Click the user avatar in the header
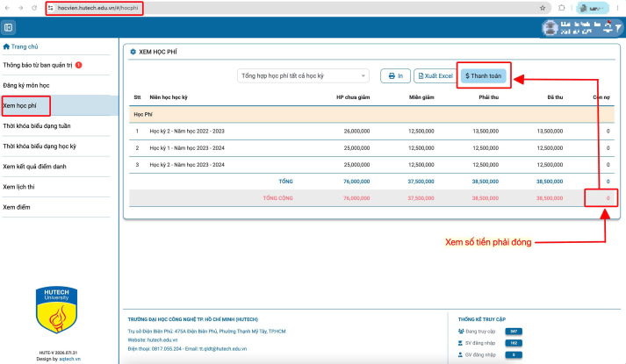The image size is (626, 364). (x=550, y=27)
